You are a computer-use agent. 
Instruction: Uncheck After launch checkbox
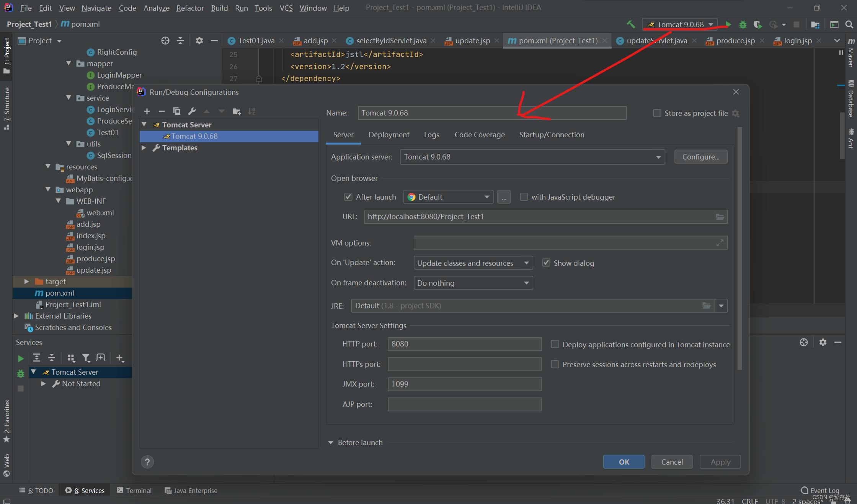(348, 197)
